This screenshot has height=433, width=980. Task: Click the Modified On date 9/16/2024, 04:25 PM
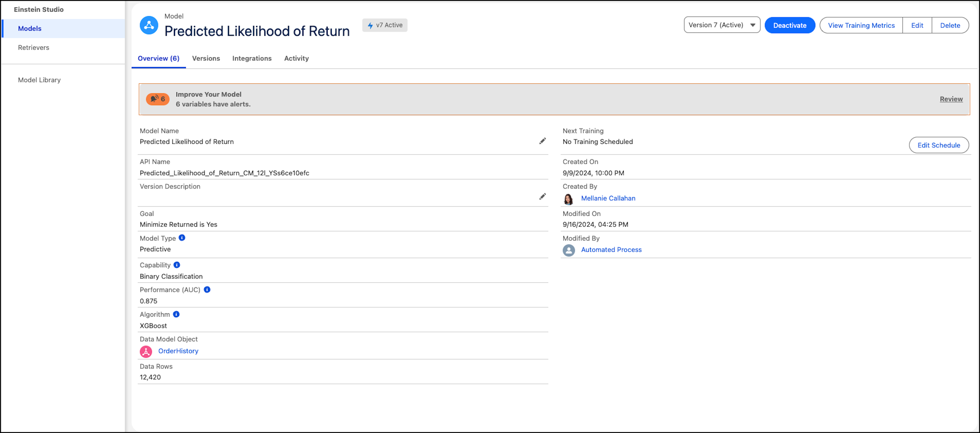(595, 225)
